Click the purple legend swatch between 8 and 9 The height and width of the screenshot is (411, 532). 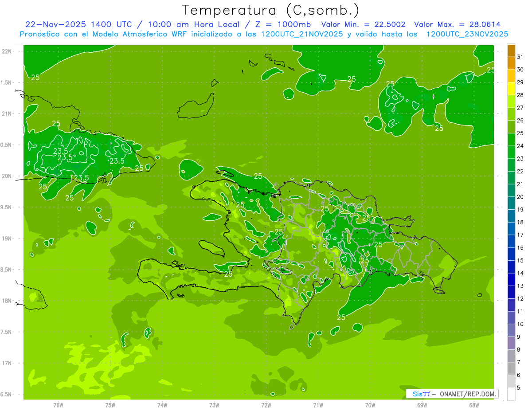pos(511,343)
